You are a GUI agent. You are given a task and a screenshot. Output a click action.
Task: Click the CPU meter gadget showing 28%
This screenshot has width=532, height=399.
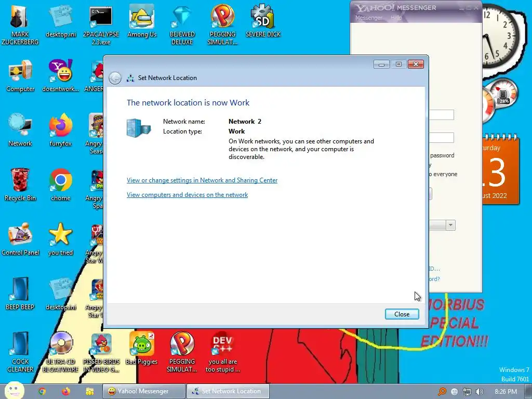[x=503, y=94]
